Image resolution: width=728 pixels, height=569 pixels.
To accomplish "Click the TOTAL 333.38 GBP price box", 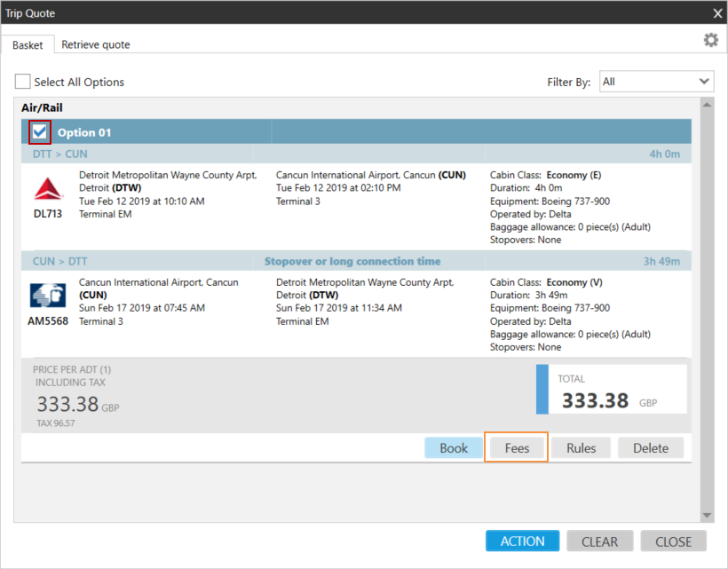I will (612, 390).
